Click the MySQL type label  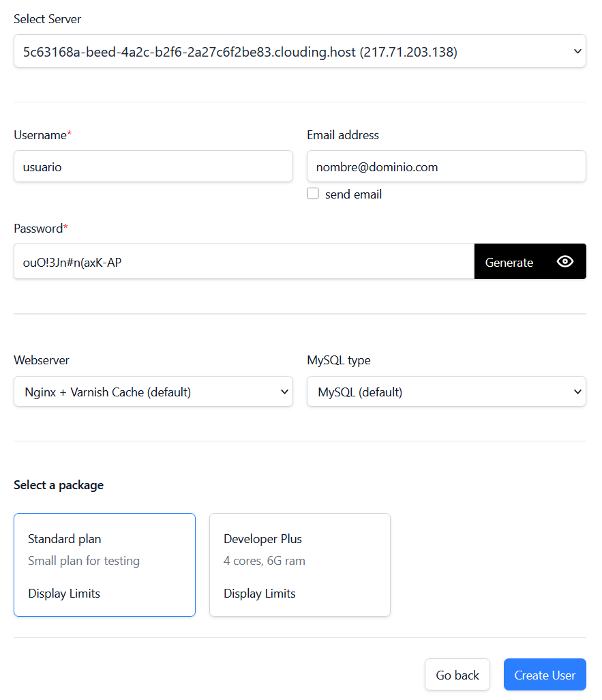coord(339,360)
